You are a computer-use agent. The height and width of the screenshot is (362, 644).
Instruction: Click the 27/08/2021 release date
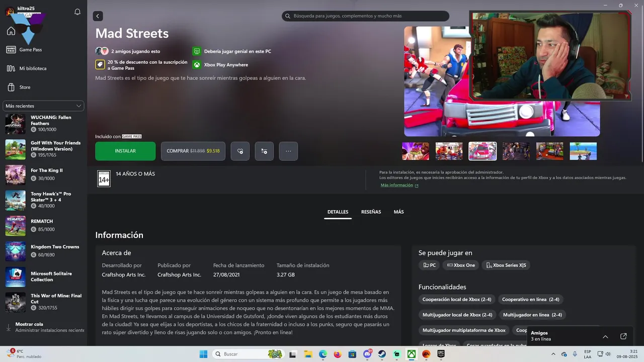[226, 275]
